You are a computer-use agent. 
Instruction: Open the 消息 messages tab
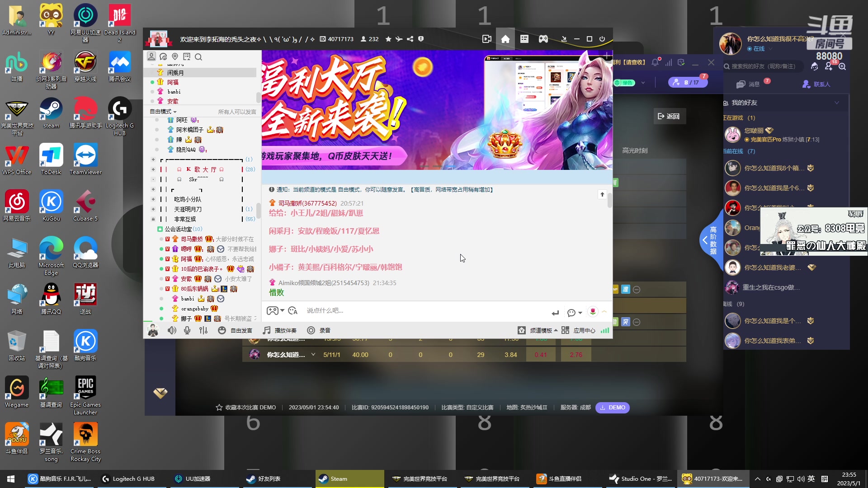(x=749, y=84)
